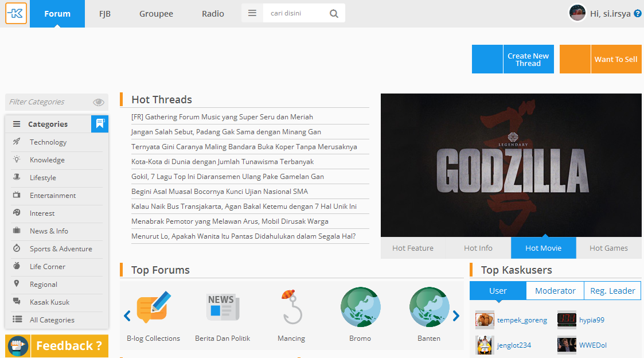
Task: Click the All Categories list icon
Action: [x=17, y=320]
